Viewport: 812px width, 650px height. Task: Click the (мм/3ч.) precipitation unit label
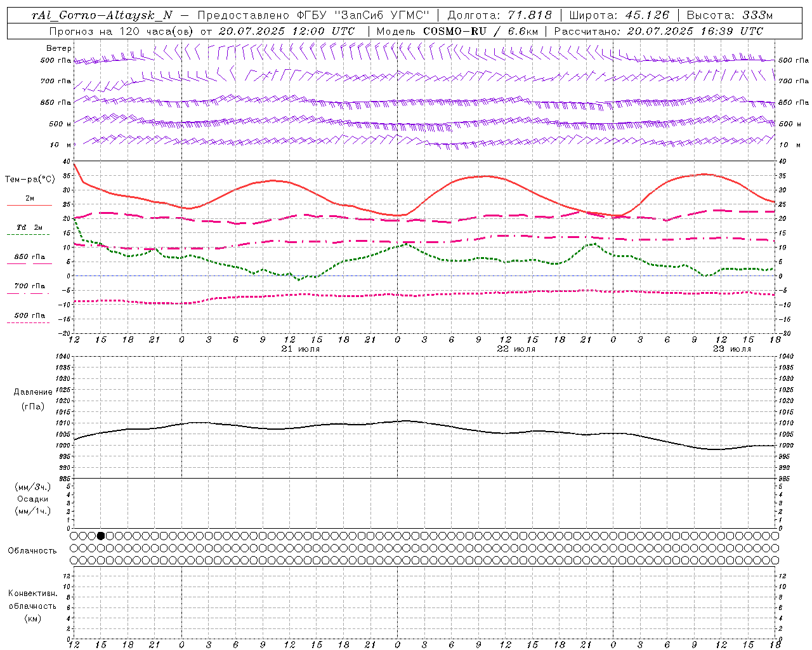tap(33, 487)
